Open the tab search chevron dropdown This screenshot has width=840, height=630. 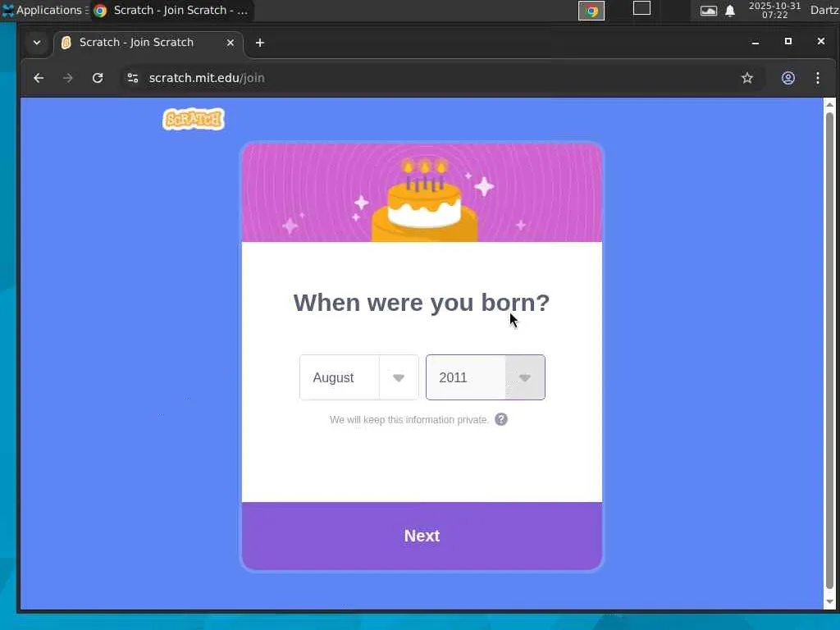click(37, 43)
